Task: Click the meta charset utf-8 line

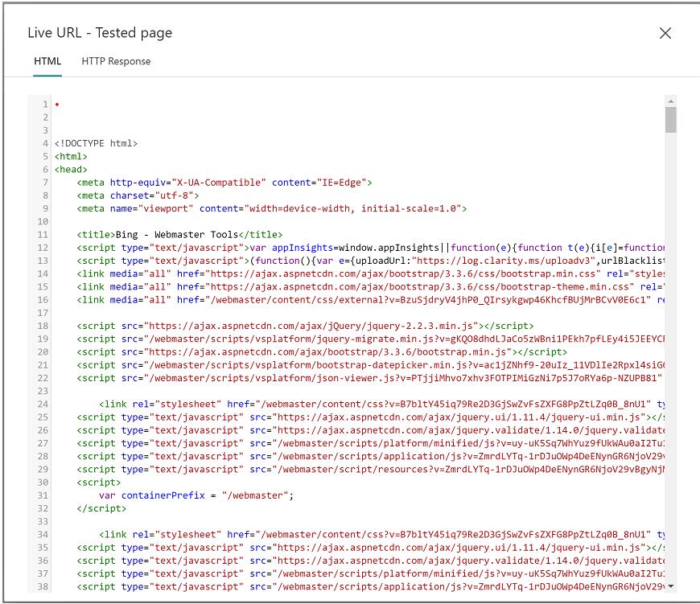Action: [138, 195]
